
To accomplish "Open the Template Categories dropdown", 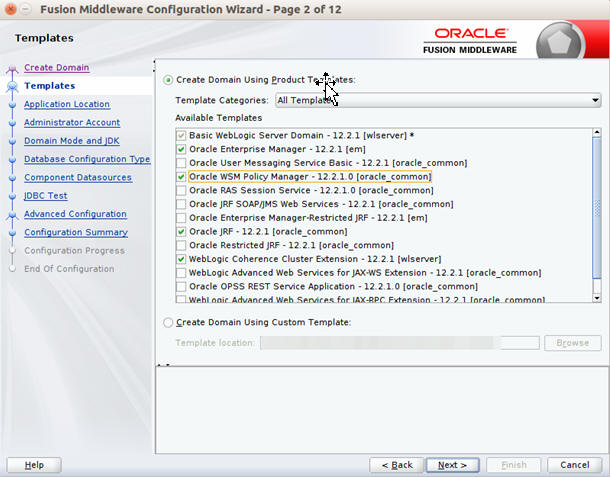I will [438, 100].
